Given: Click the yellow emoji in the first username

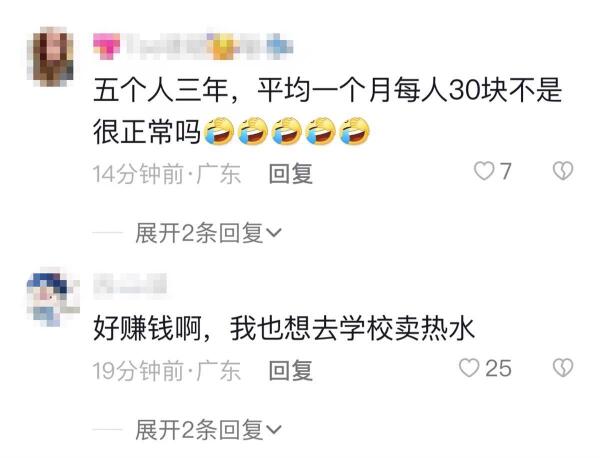Looking at the screenshot, I should click(223, 46).
